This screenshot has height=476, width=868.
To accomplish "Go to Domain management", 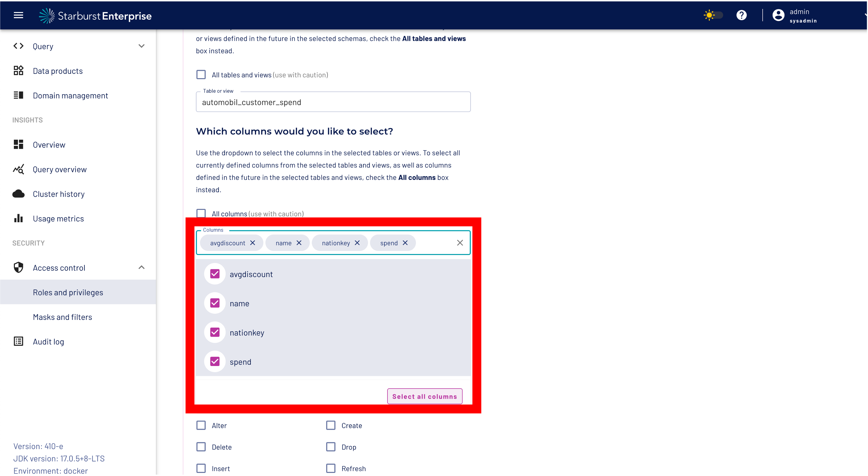I will coord(70,96).
